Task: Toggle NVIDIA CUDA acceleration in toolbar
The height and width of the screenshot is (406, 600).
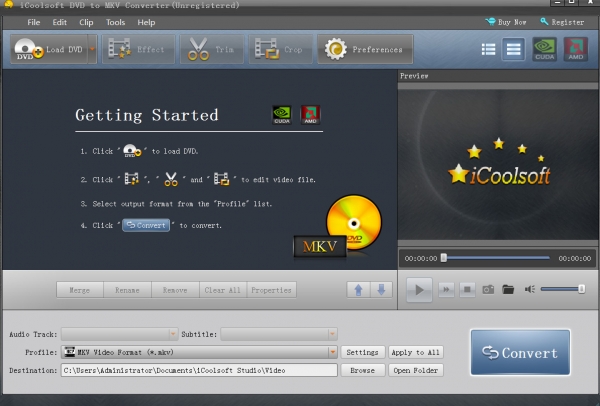Action: (x=545, y=49)
